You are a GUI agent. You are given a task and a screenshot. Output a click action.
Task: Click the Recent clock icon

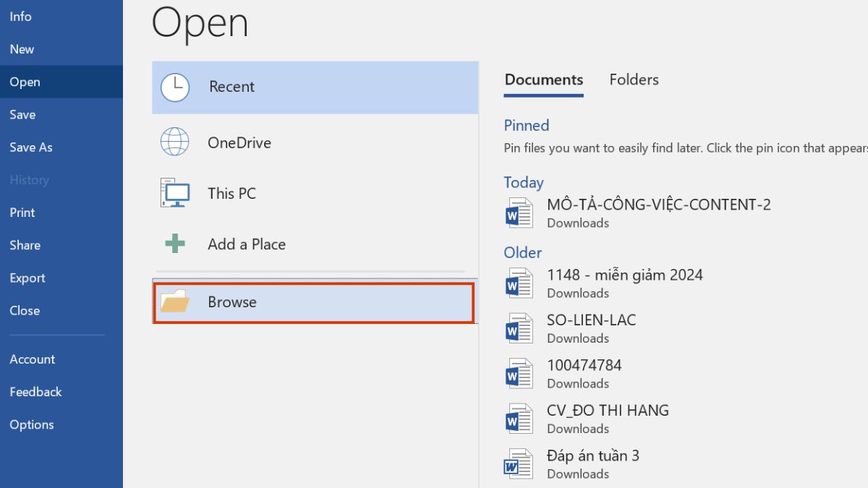(174, 87)
